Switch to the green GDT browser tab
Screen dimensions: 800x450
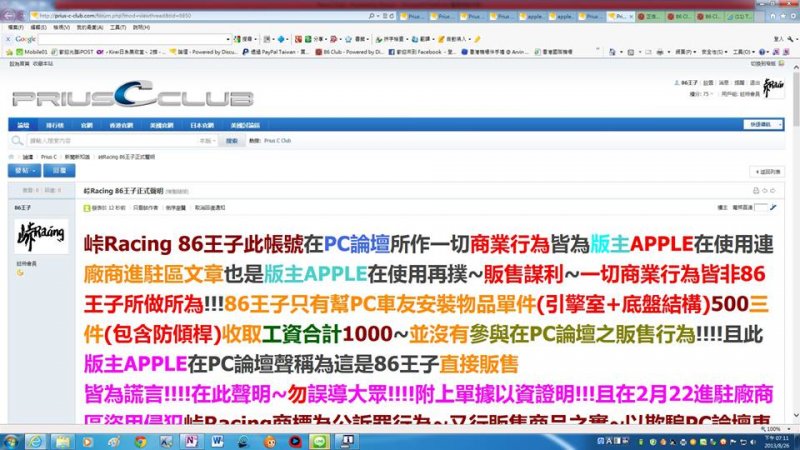(x=739, y=16)
